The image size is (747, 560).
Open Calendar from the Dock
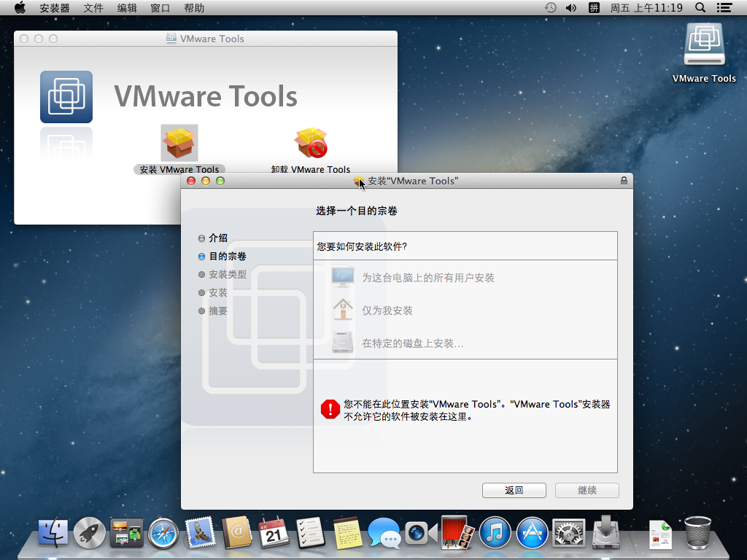[274, 532]
